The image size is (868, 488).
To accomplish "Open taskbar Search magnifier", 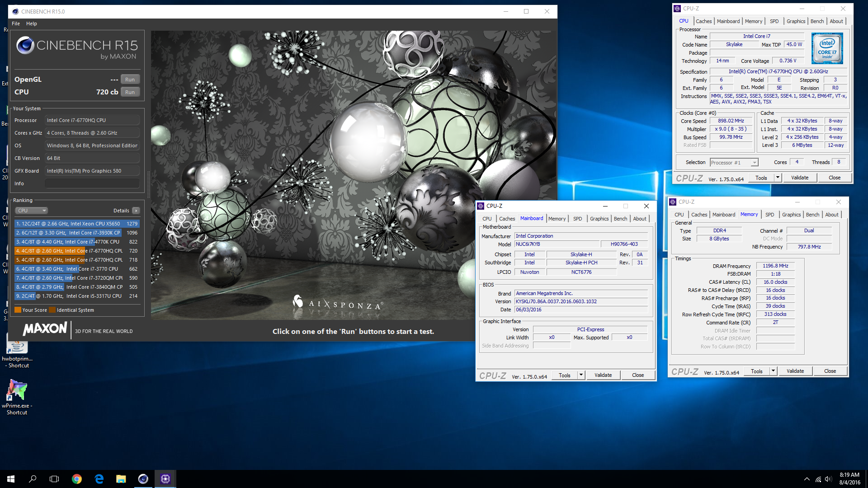I will tap(33, 479).
